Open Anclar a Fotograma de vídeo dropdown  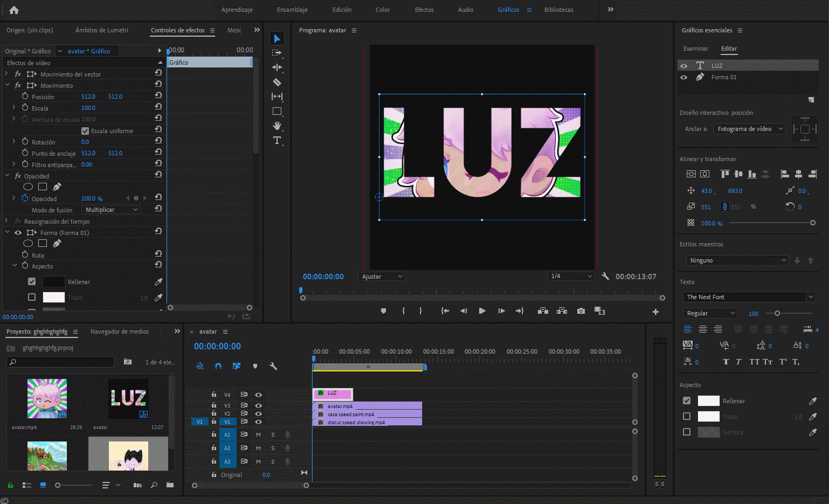750,129
